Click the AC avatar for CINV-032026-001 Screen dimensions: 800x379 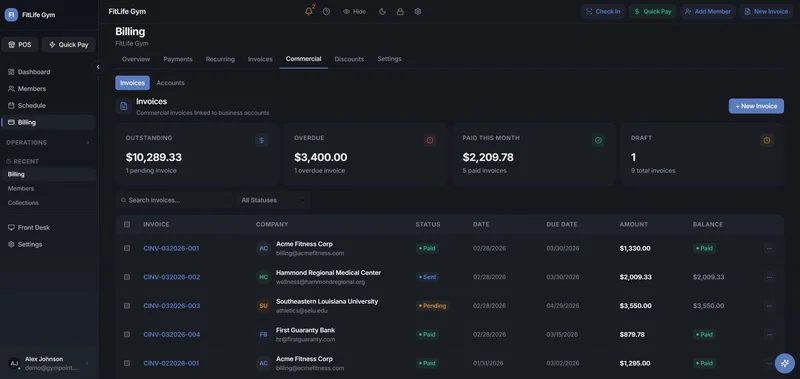click(x=263, y=248)
